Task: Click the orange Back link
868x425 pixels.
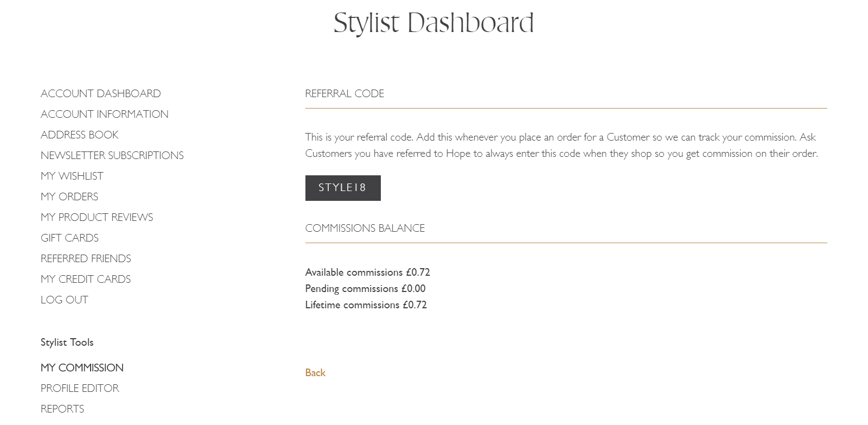Action: 315,372
